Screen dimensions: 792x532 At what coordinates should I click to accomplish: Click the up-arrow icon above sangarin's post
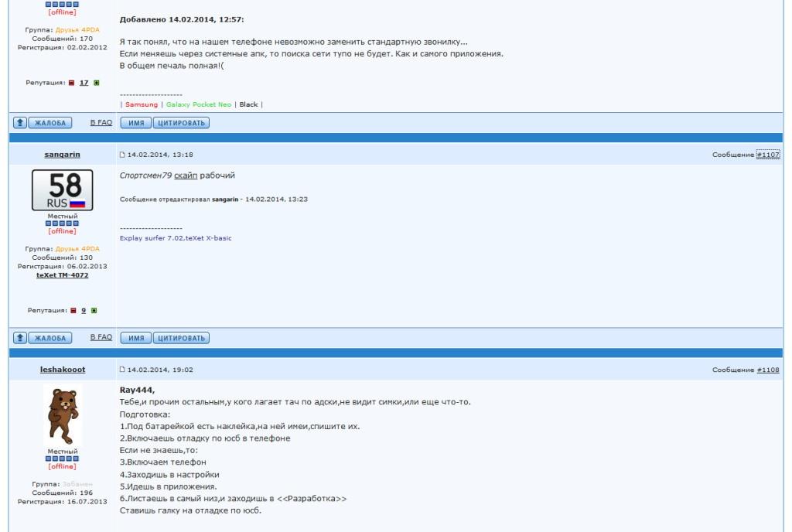(20, 123)
